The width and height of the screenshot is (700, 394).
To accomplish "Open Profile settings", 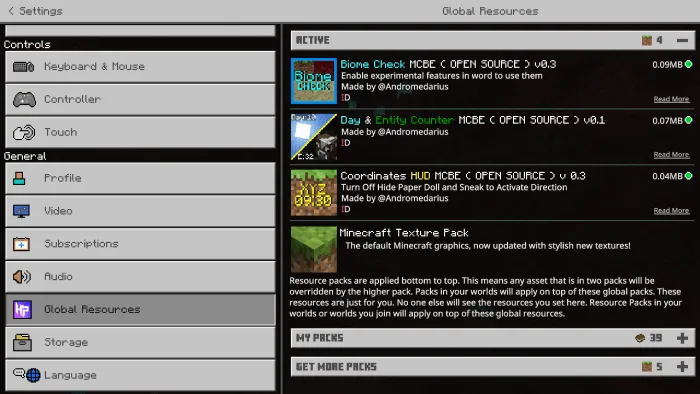I will (140, 178).
